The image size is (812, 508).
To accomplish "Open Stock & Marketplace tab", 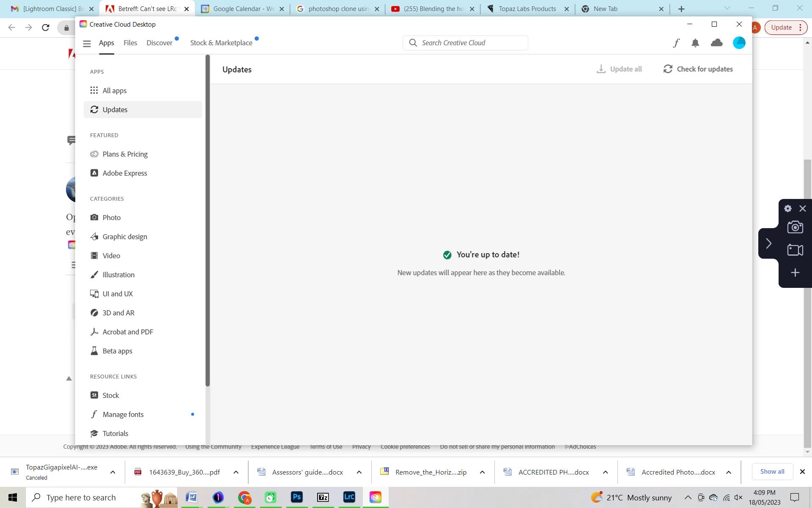I will 221,43.
